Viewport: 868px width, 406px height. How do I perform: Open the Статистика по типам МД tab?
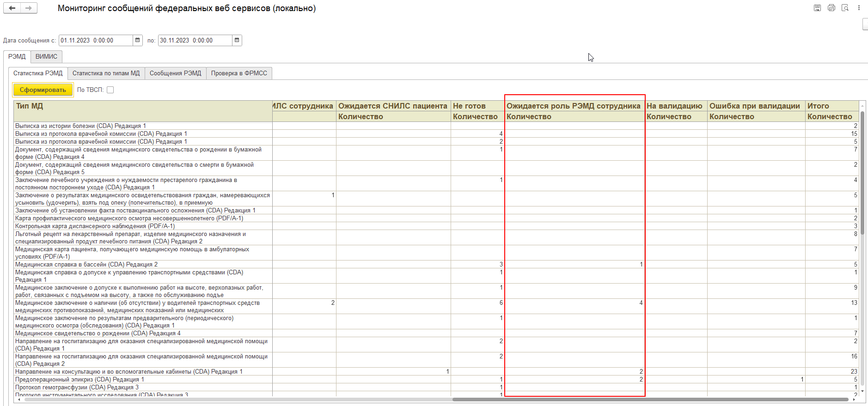pyautogui.click(x=106, y=73)
